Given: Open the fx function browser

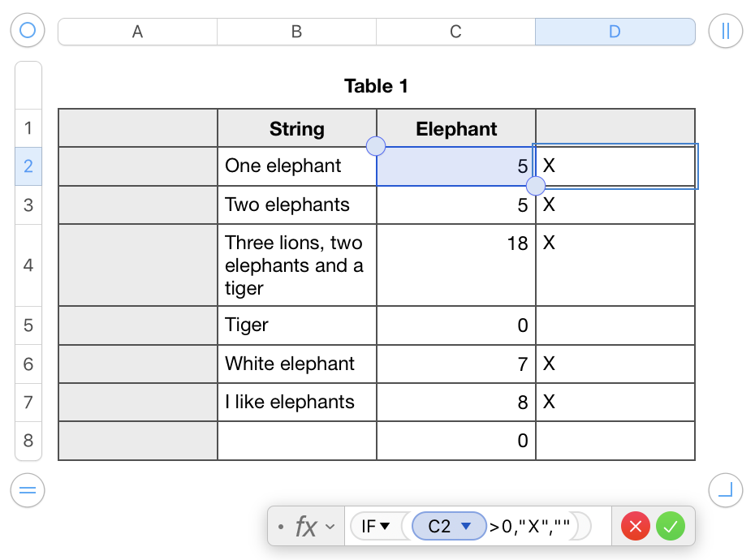Looking at the screenshot, I should click(305, 527).
